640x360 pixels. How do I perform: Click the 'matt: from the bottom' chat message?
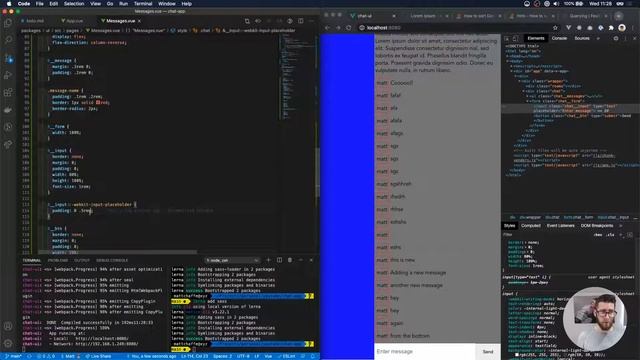[x=403, y=336]
